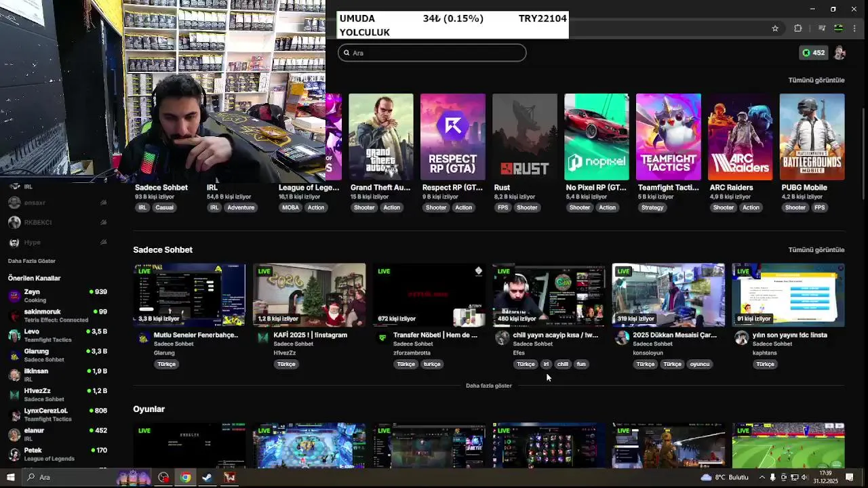
Task: Open Petek in recommended channels
Action: pyautogui.click(x=58, y=454)
